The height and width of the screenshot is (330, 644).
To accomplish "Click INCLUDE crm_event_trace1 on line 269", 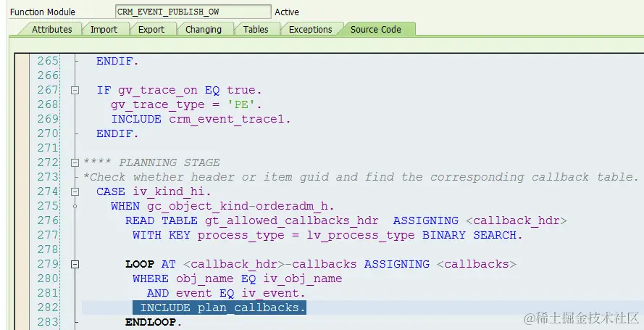I will pos(201,119).
